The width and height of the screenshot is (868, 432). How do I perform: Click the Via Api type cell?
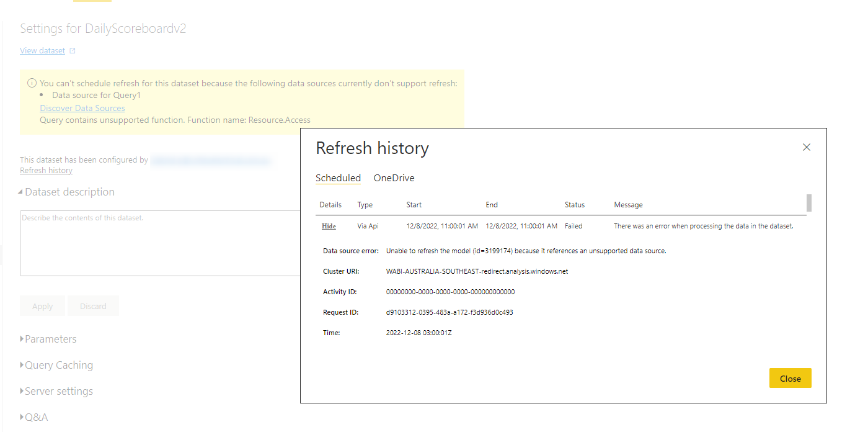tap(368, 226)
